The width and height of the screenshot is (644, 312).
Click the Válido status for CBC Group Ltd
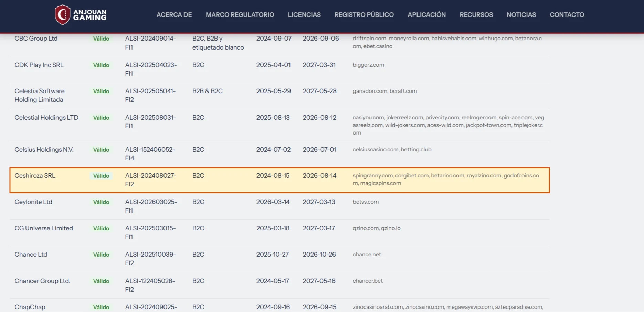pyautogui.click(x=101, y=39)
